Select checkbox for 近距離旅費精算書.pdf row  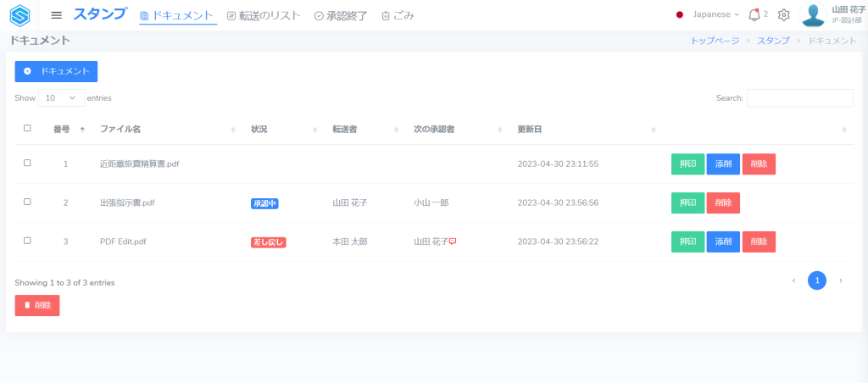[x=27, y=163]
